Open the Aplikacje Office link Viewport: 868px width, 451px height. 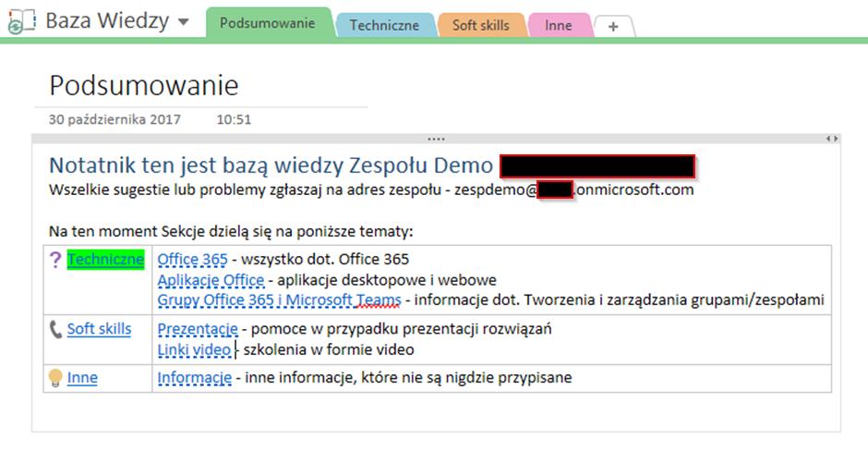[211, 280]
